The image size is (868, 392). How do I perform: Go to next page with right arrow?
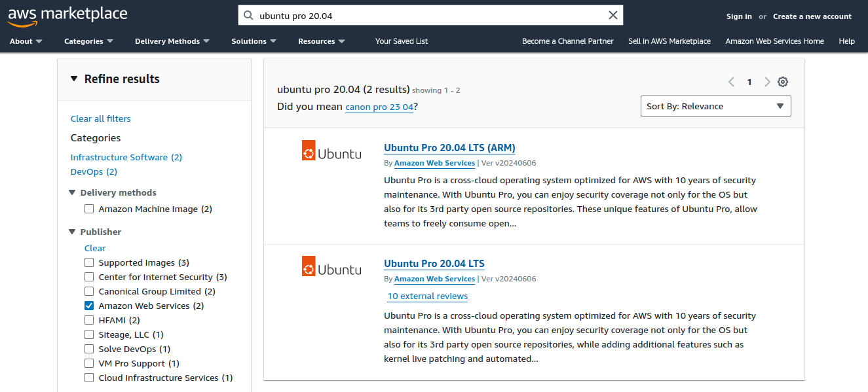(766, 82)
